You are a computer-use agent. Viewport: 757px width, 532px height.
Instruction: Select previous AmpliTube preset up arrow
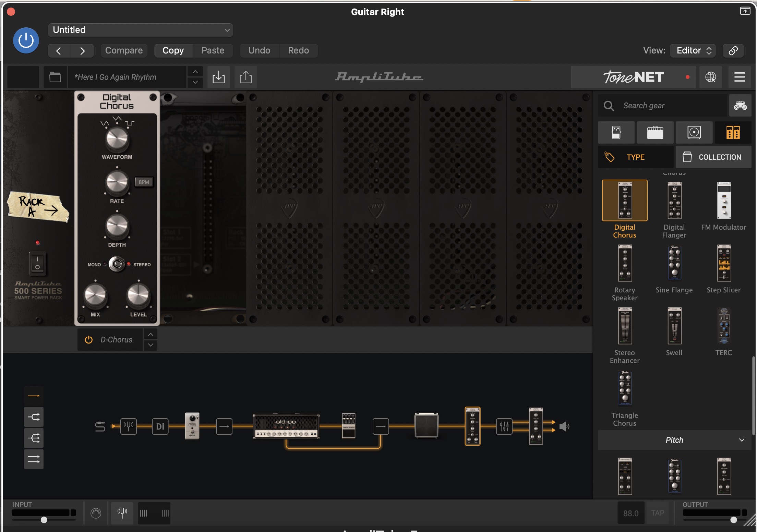(x=195, y=72)
